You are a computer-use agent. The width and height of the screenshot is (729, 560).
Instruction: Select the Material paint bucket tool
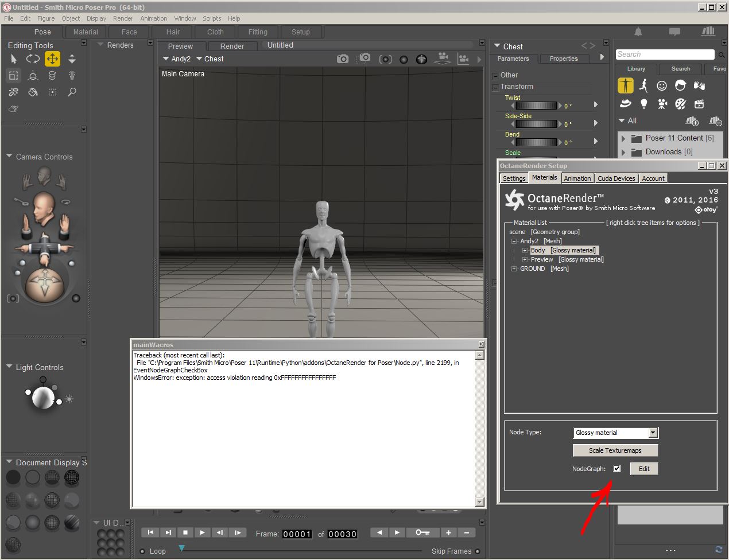coord(33,92)
